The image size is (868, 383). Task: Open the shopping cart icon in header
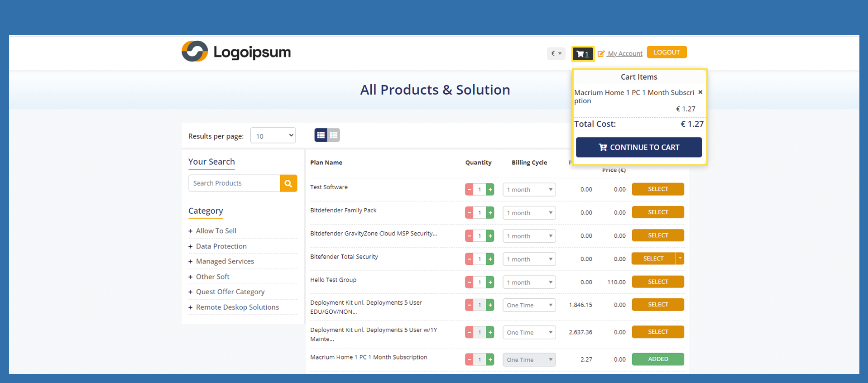point(582,54)
